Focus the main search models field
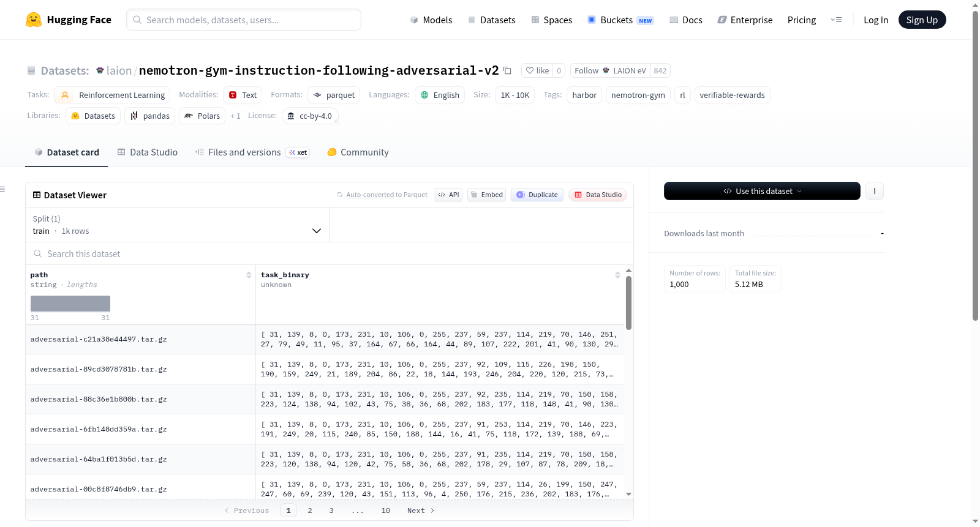The image size is (980, 527). (x=244, y=20)
